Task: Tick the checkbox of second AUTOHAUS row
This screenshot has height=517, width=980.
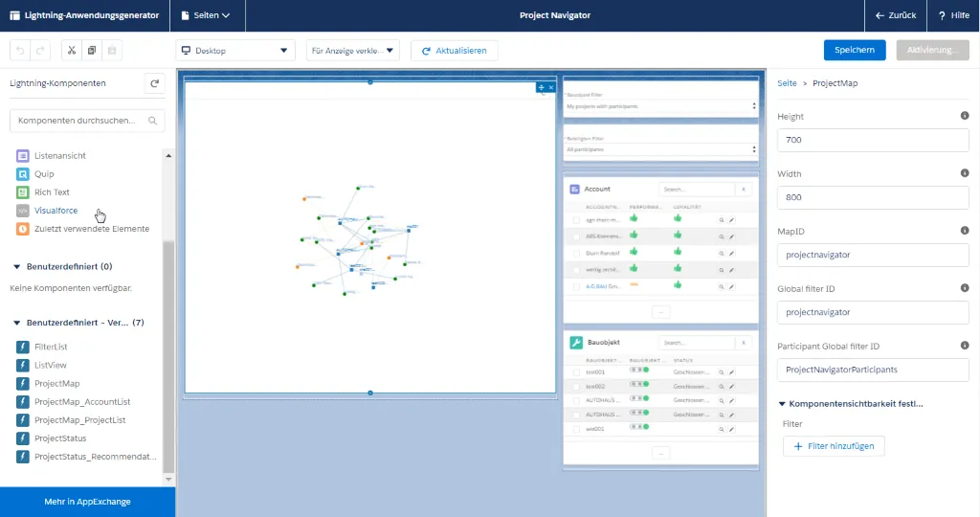Action: click(x=576, y=416)
